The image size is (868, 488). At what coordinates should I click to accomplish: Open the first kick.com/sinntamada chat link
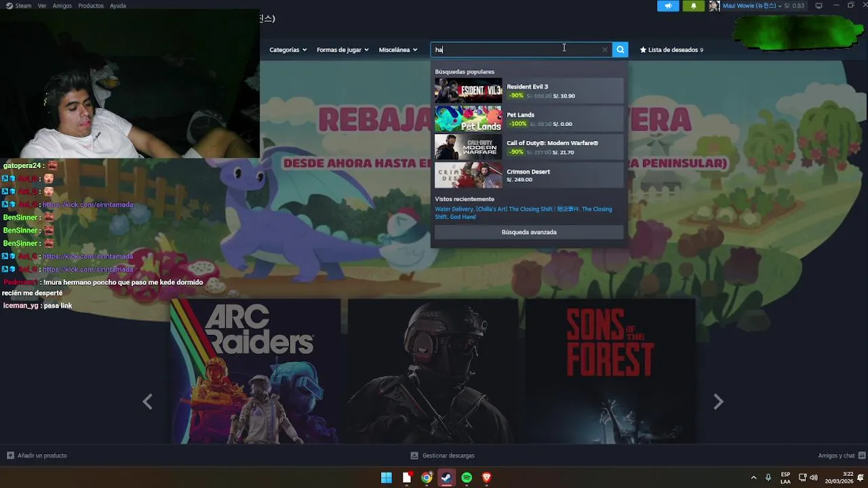point(88,205)
